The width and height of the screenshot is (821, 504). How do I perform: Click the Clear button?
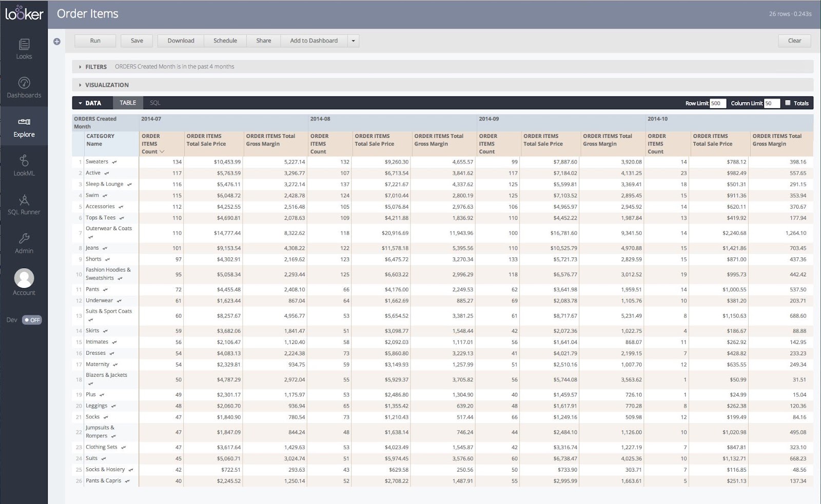[794, 41]
